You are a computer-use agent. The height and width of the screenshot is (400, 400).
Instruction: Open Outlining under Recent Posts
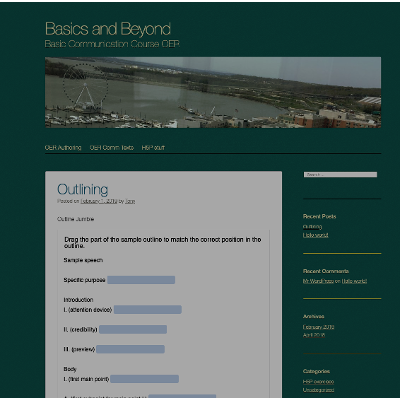[x=312, y=227]
